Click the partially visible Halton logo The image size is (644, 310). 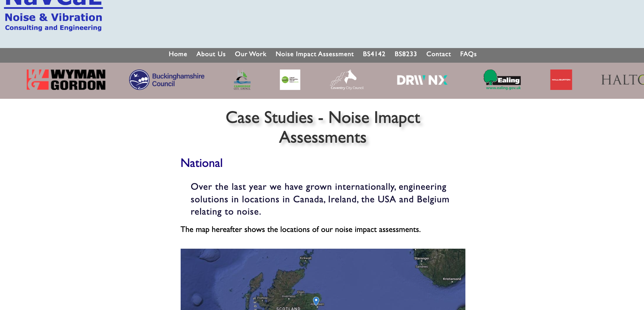(x=622, y=80)
